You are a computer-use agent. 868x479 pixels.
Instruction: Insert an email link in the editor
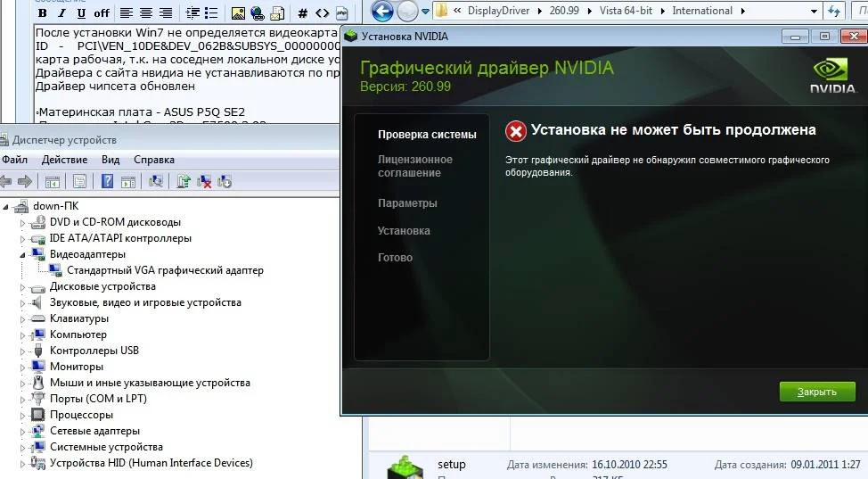point(277,12)
